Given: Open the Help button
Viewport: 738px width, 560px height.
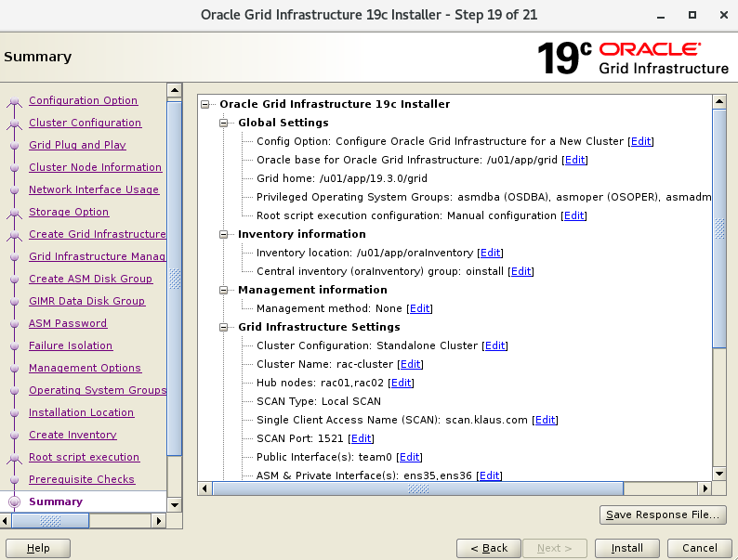Looking at the screenshot, I should pos(38,548).
